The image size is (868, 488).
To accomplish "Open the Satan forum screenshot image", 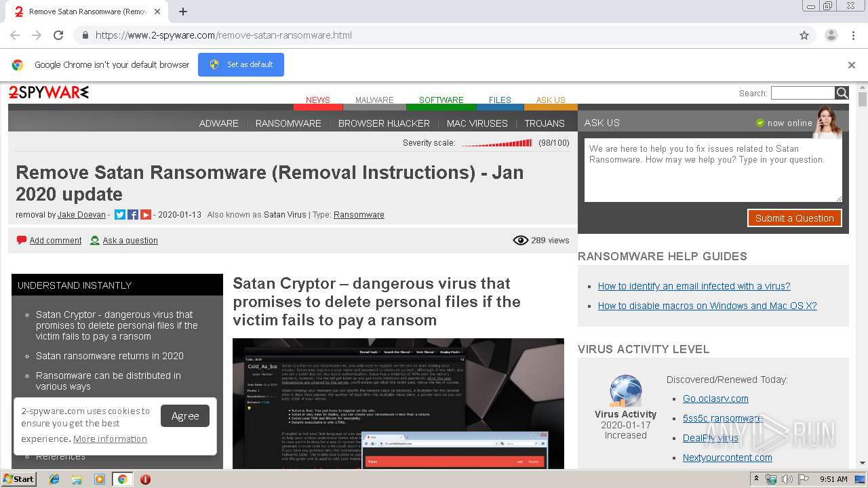I will [x=398, y=403].
